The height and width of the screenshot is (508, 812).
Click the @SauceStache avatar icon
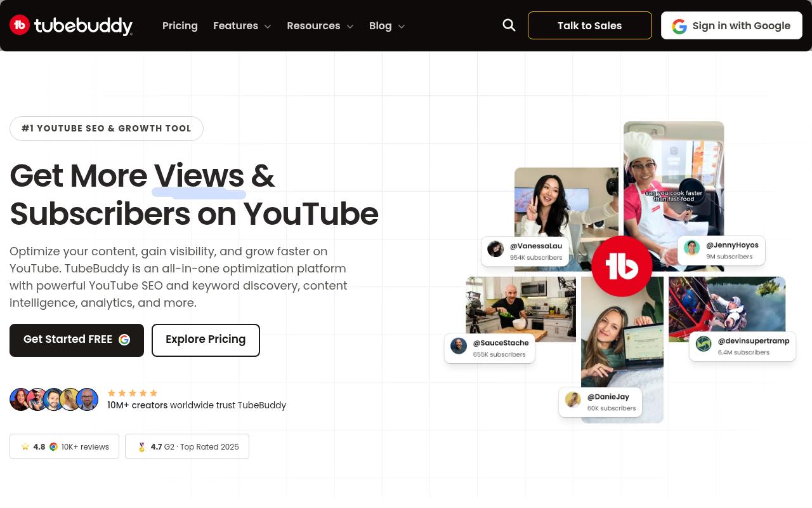click(x=459, y=345)
